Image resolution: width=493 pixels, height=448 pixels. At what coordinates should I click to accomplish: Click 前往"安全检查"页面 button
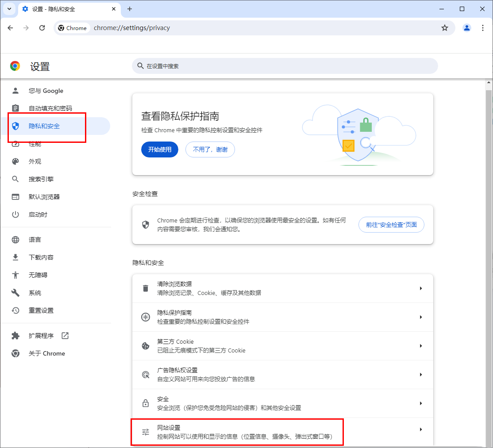pyautogui.click(x=391, y=225)
